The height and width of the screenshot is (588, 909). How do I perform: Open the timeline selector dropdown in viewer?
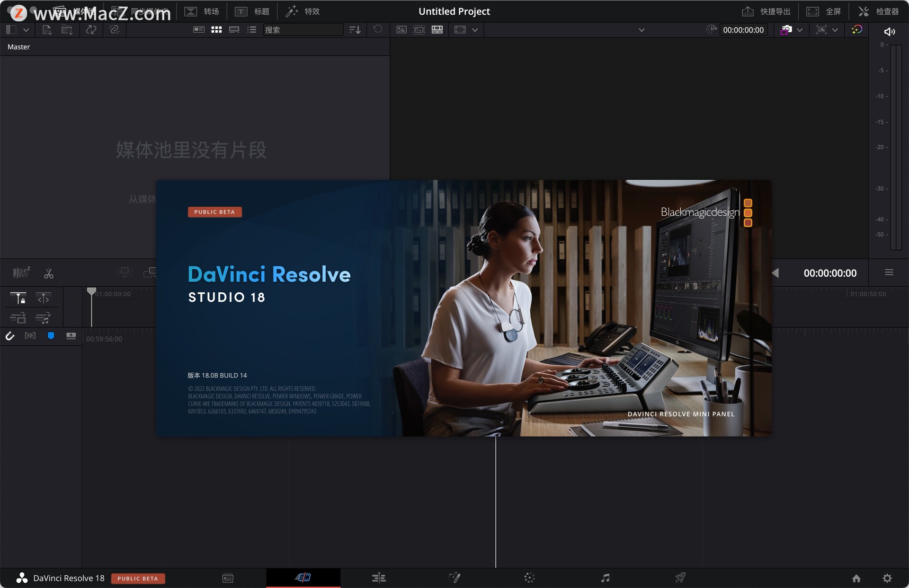coord(642,30)
